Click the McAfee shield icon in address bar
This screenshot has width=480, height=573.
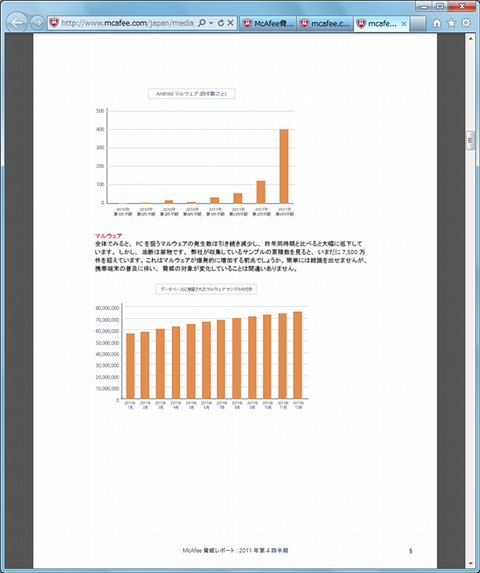pyautogui.click(x=54, y=23)
